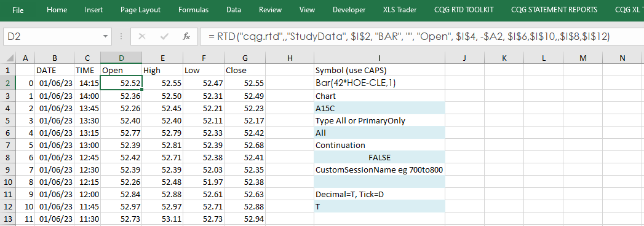Click inside the Name Box showing D2
Image resolution: width=644 pixels, height=226 pixels.
pyautogui.click(x=52, y=37)
